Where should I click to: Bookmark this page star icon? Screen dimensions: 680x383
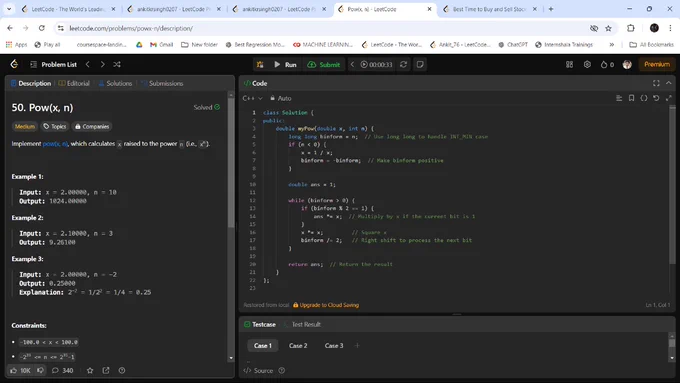tap(608, 28)
